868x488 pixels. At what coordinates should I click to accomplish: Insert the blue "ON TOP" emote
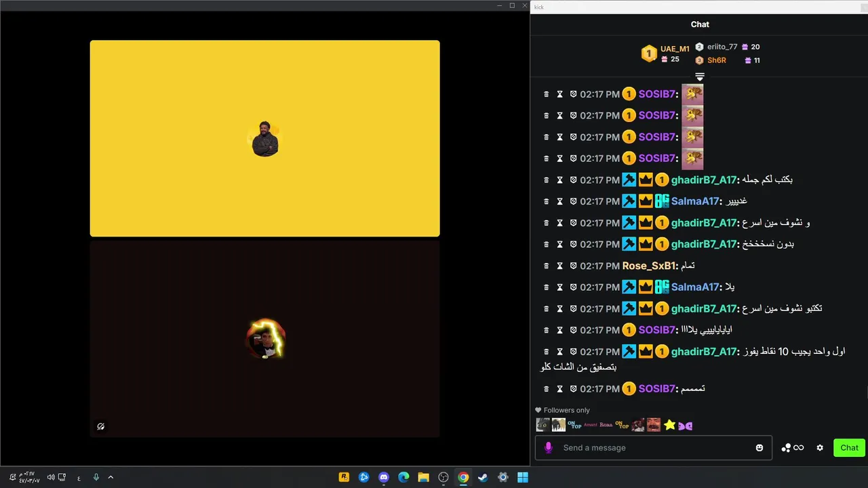point(575,425)
